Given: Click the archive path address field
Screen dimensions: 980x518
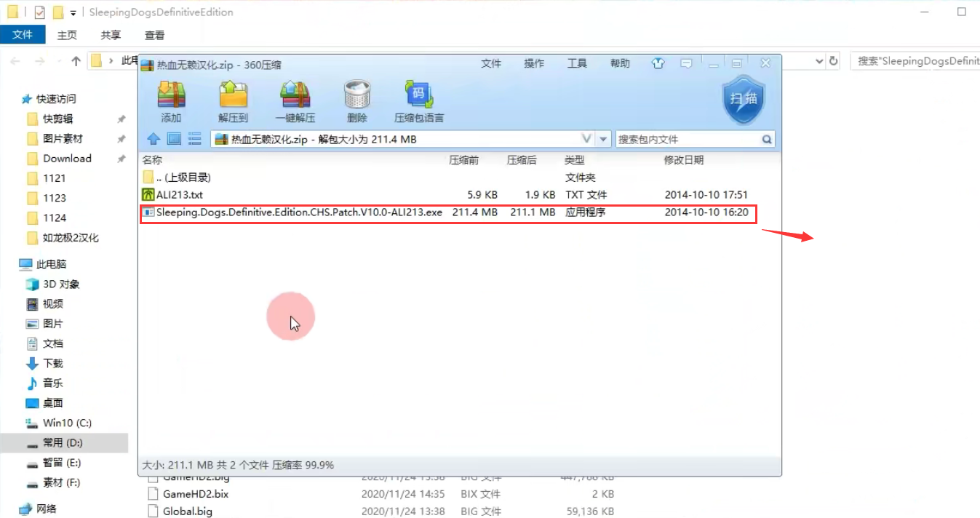Looking at the screenshot, I should pyautogui.click(x=403, y=139).
